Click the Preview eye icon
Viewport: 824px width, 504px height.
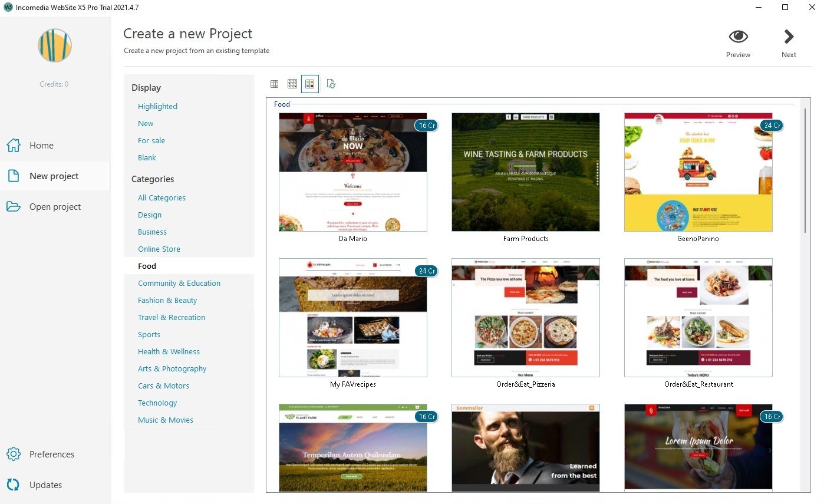pyautogui.click(x=738, y=37)
